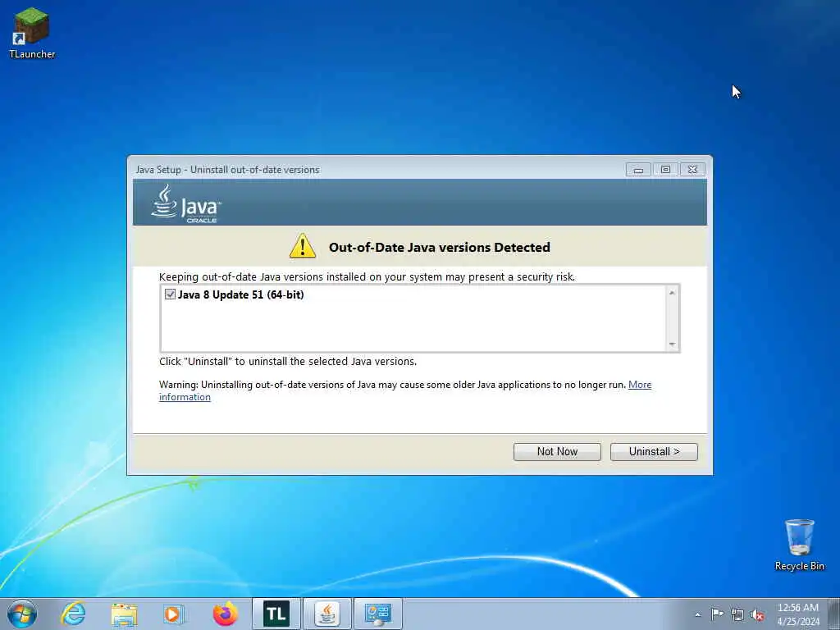The width and height of the screenshot is (840, 630).
Task: Open the Windows Start menu orb
Action: click(x=22, y=614)
